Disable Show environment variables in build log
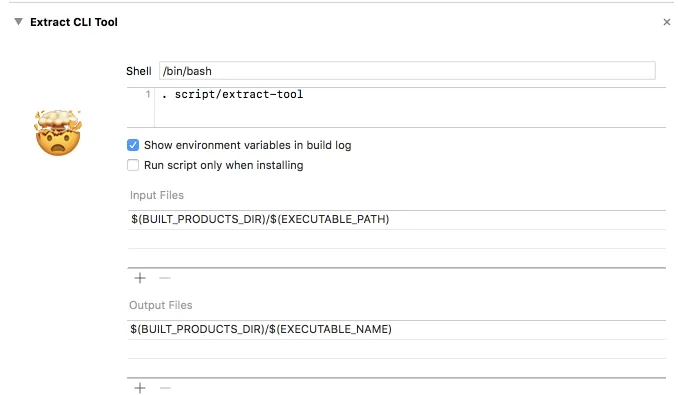This screenshot has width=678, height=395. tap(133, 145)
